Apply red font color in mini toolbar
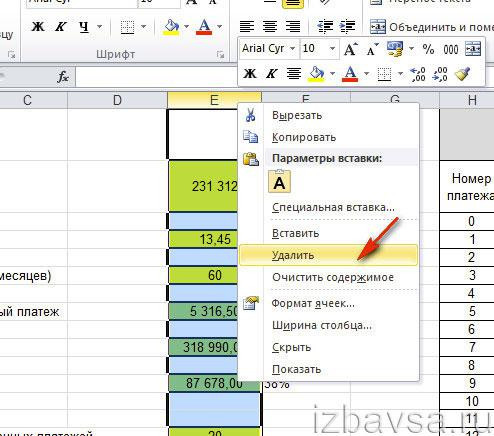This screenshot has width=494, height=436. click(350, 74)
